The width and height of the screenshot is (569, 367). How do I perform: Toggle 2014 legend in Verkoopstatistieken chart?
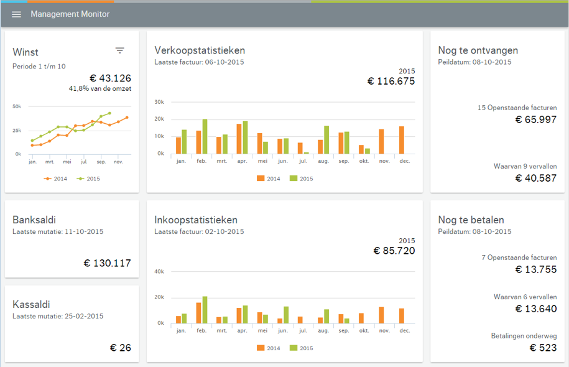pos(269,178)
